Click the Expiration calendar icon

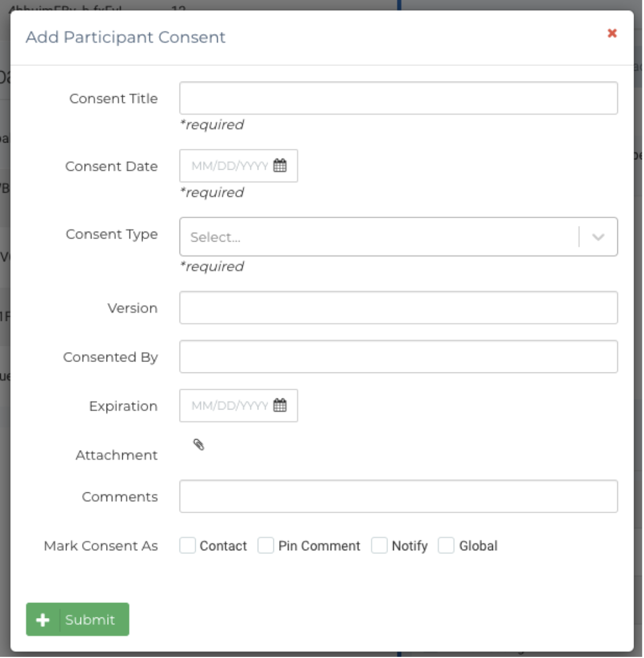tap(280, 405)
